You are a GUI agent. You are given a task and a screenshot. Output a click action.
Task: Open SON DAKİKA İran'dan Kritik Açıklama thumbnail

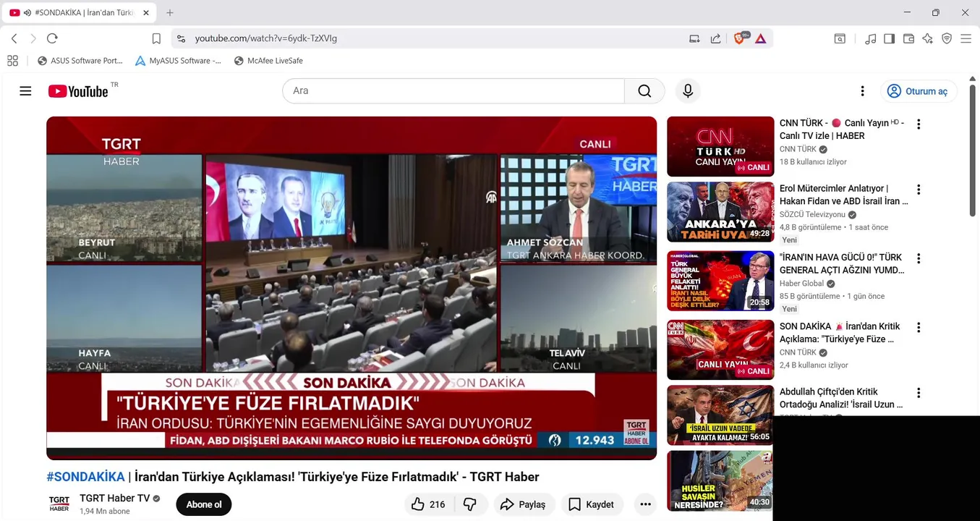[x=720, y=350]
